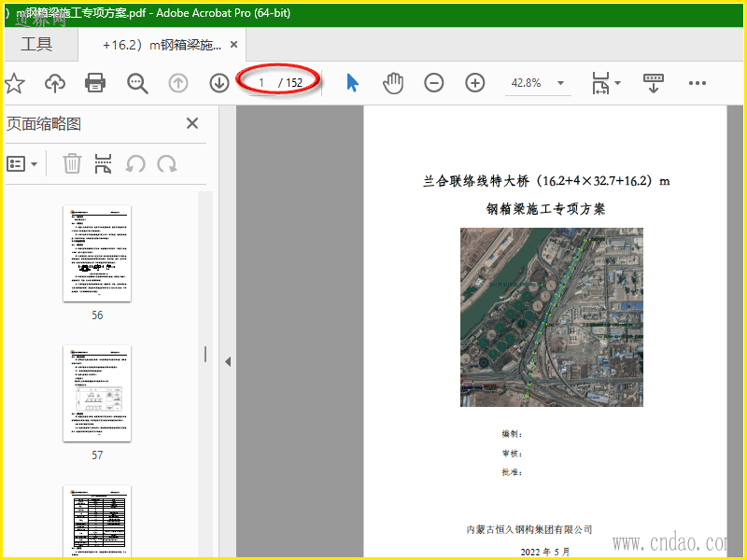Image resolution: width=747 pixels, height=560 pixels.
Task: Open the page fit options dropdown arrow
Action: click(x=618, y=83)
